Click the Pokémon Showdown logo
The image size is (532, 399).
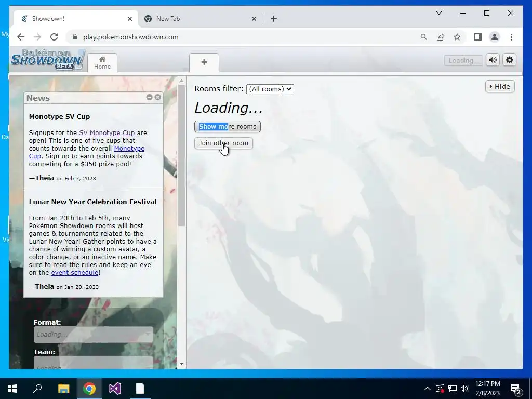click(x=48, y=60)
